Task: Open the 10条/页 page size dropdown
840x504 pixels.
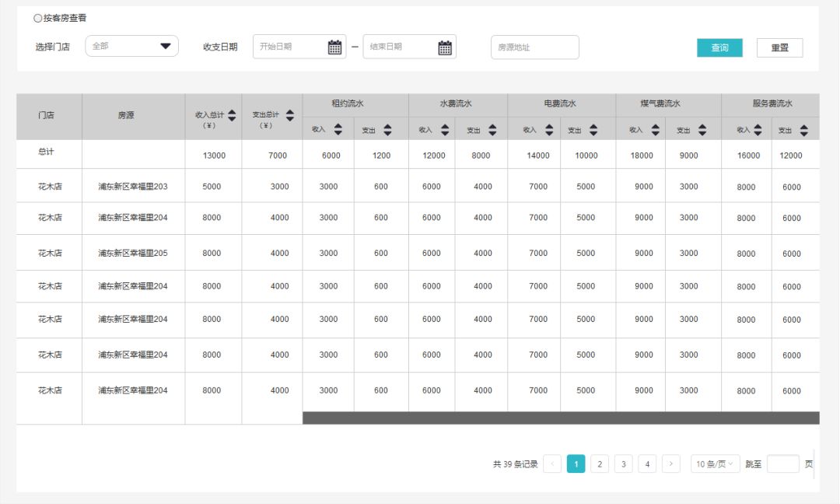Action: (x=715, y=464)
